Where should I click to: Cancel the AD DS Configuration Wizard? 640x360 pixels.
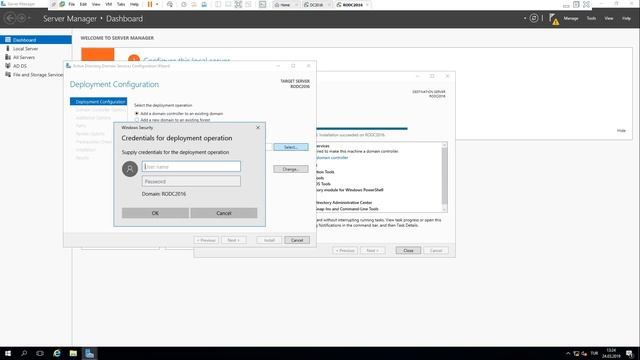click(x=297, y=240)
